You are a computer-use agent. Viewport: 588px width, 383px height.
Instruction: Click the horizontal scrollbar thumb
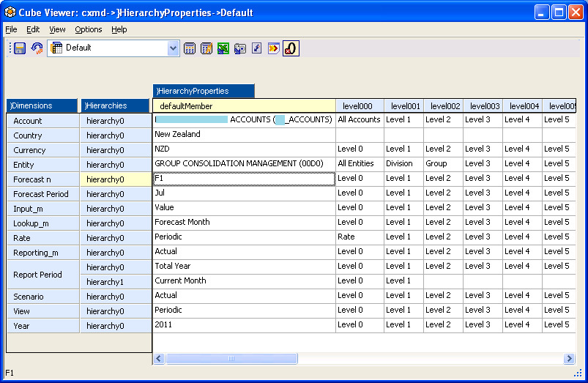pos(231,359)
